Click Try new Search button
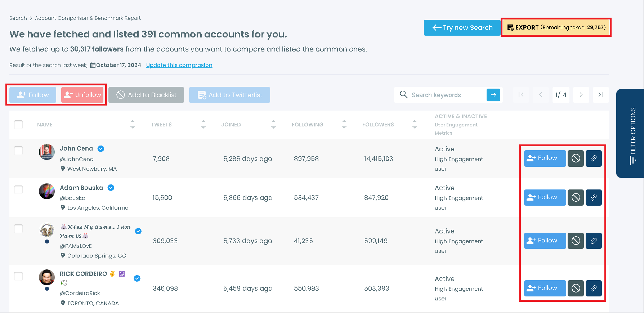The height and width of the screenshot is (313, 644). pos(462,28)
